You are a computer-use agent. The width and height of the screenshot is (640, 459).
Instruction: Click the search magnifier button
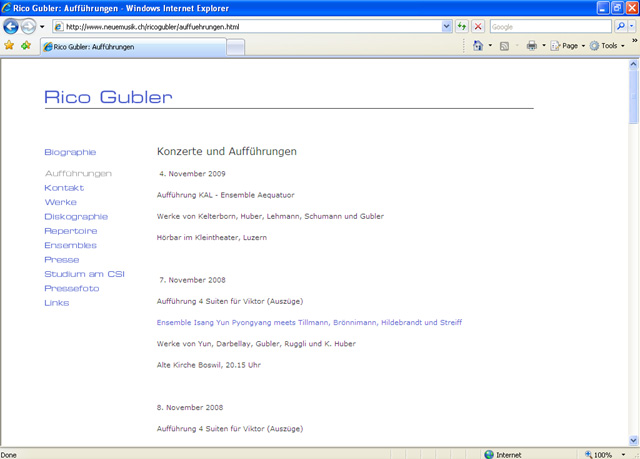pos(620,27)
